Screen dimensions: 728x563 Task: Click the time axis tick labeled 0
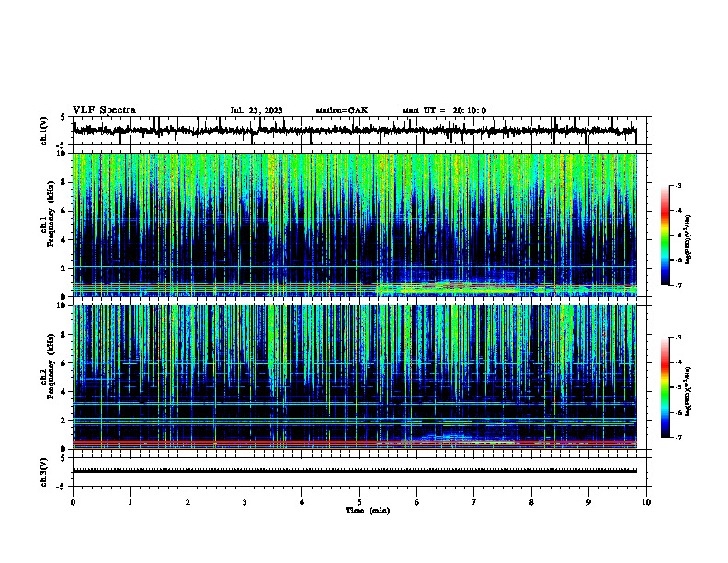coord(73,502)
